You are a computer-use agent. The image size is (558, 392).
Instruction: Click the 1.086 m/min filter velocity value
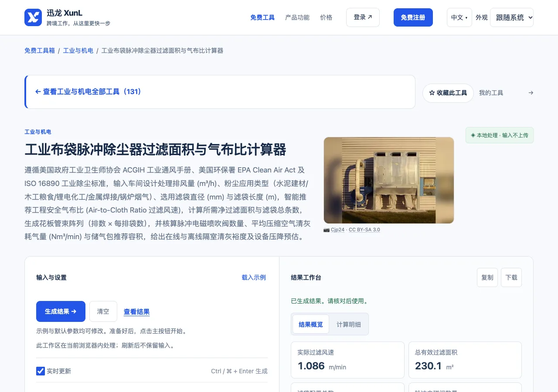pos(322,366)
